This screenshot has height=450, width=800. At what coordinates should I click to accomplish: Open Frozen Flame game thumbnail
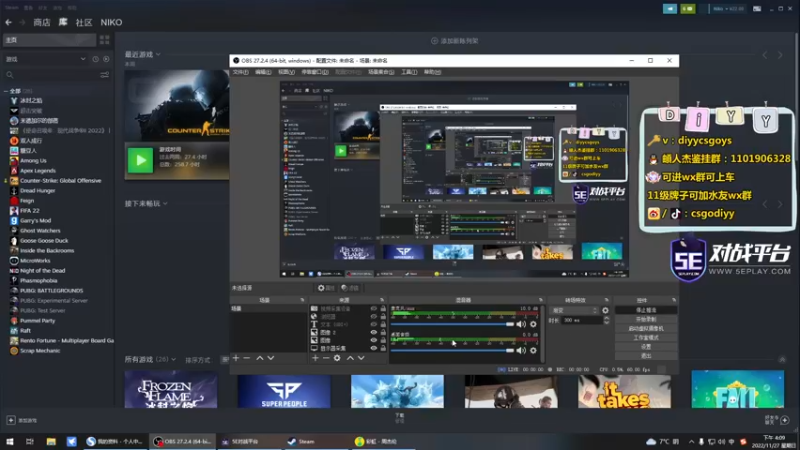tap(171, 390)
